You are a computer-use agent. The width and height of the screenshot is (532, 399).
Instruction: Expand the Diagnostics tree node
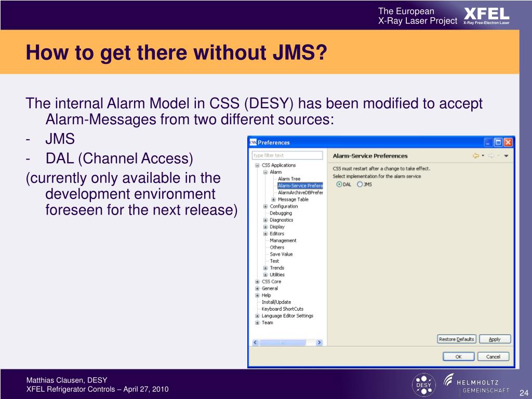(265, 220)
